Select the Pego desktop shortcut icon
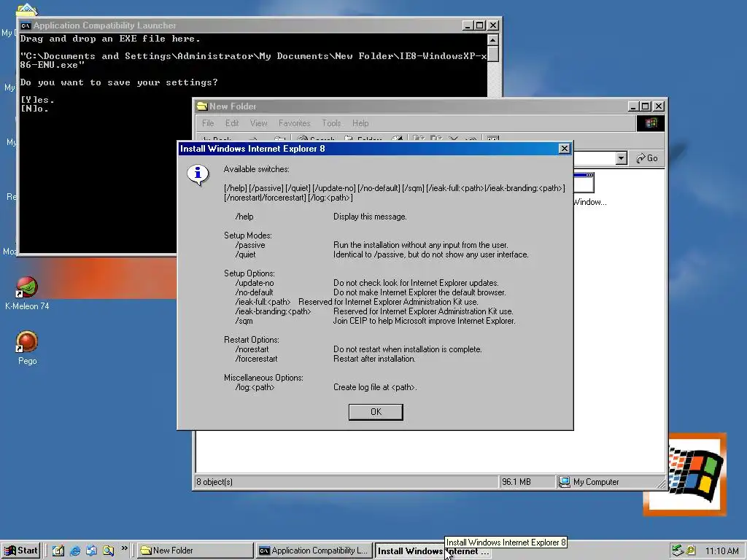 [27, 342]
